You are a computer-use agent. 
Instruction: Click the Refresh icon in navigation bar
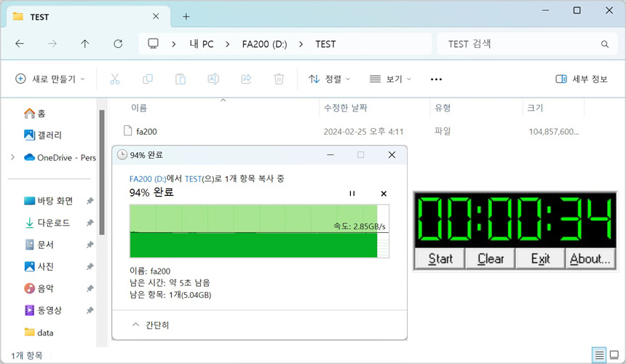tap(118, 44)
